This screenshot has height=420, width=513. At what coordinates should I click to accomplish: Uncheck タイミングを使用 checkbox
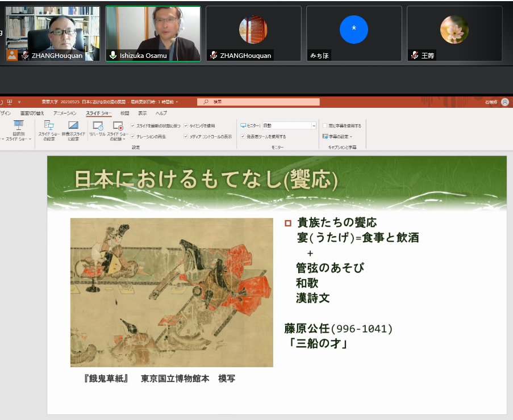(186, 125)
